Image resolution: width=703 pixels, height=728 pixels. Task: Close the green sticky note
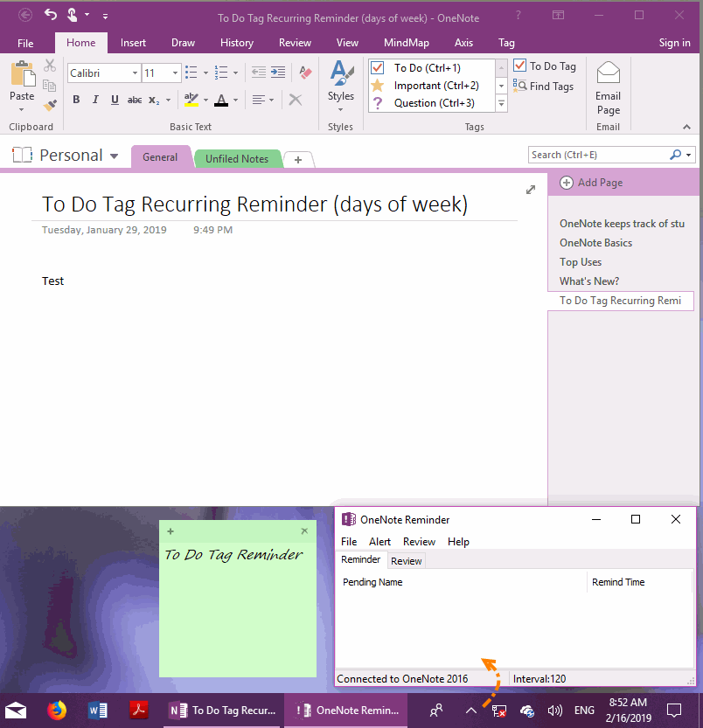pyautogui.click(x=304, y=530)
